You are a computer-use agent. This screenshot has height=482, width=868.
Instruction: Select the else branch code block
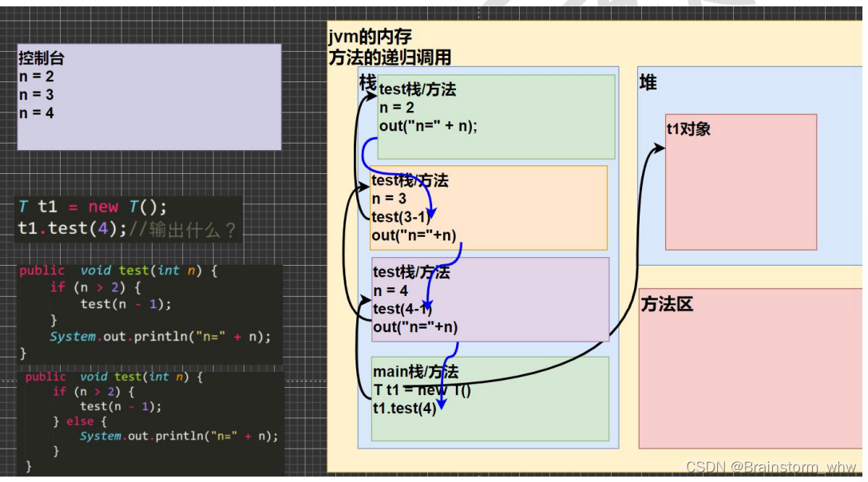pyautogui.click(x=84, y=421)
